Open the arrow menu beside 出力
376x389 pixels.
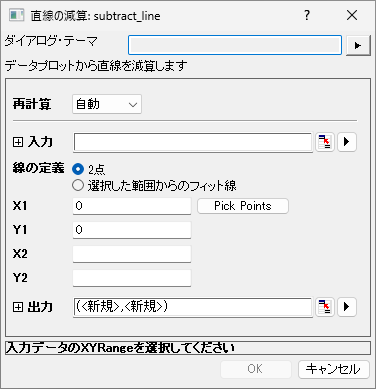(347, 307)
